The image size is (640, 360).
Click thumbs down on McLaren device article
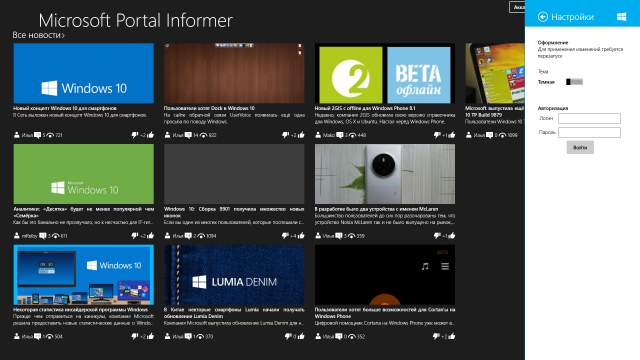pos(437,236)
